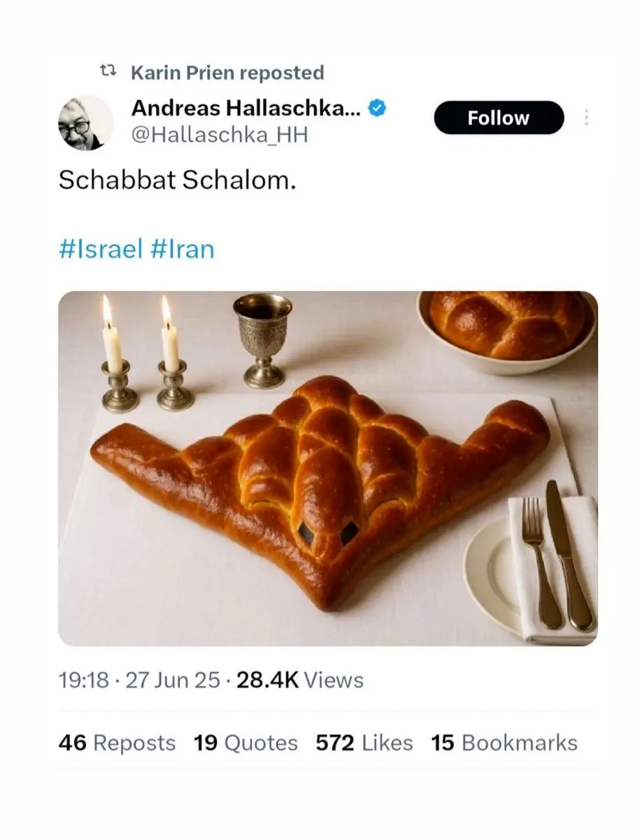This screenshot has height=840, width=640.
Task: Click the 15 Bookmarks count
Action: click(504, 743)
